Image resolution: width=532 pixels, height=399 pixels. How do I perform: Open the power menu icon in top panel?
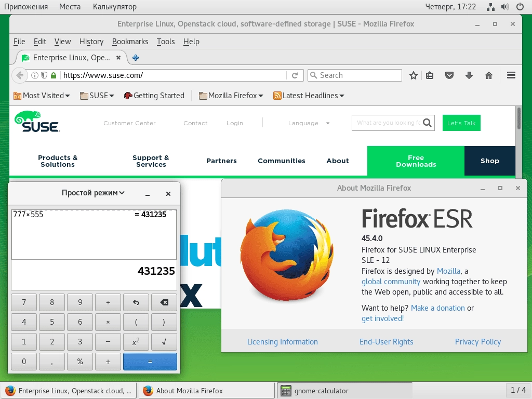click(x=520, y=7)
